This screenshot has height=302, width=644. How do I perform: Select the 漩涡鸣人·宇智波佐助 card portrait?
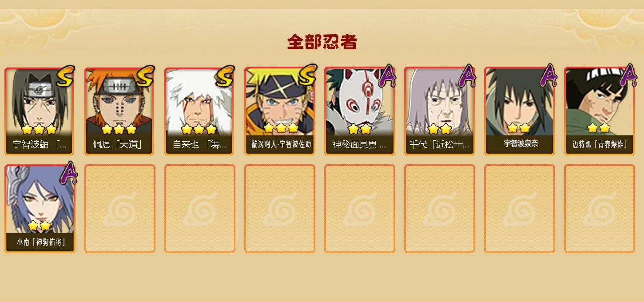click(x=280, y=111)
